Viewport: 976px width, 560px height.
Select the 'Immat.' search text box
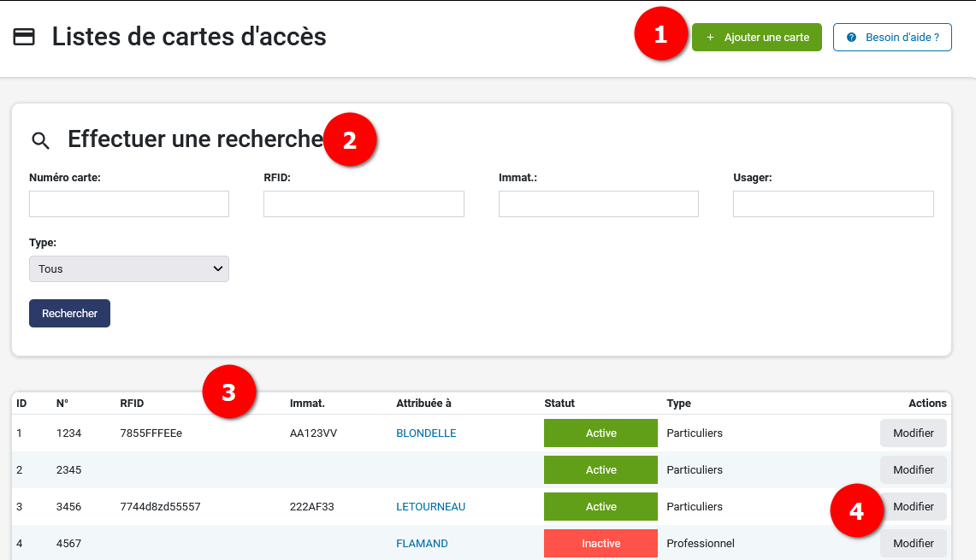point(598,203)
